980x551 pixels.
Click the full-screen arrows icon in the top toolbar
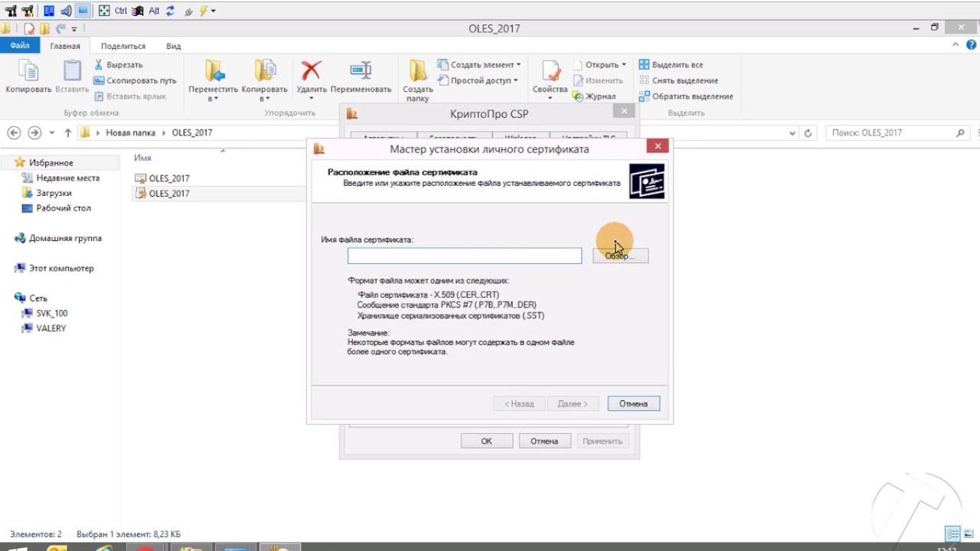point(104,11)
